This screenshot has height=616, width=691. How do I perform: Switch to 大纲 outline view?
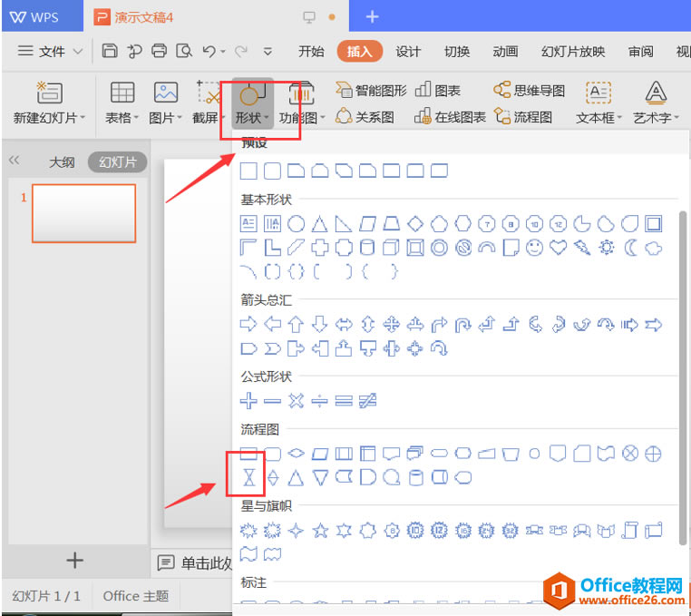(x=62, y=162)
